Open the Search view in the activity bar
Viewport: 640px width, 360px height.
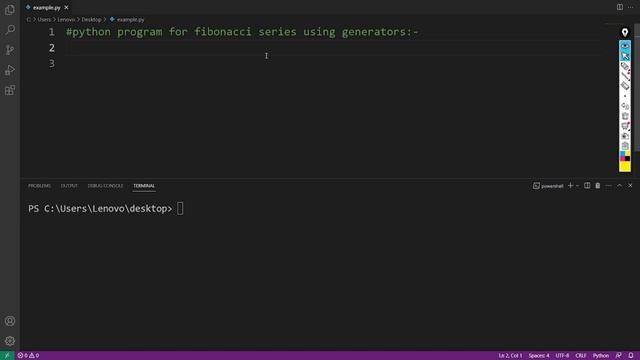(x=10, y=30)
